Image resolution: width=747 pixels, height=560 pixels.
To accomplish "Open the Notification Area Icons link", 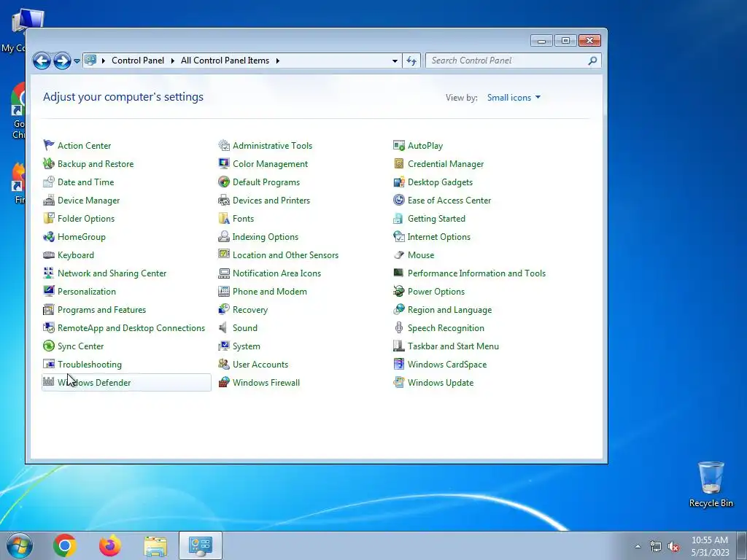I will [276, 273].
